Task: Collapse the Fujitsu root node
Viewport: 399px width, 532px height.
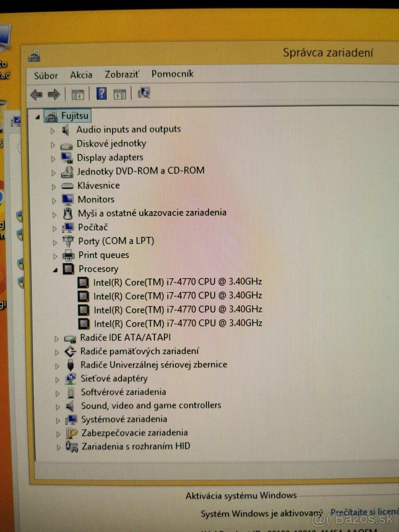Action: (x=37, y=116)
